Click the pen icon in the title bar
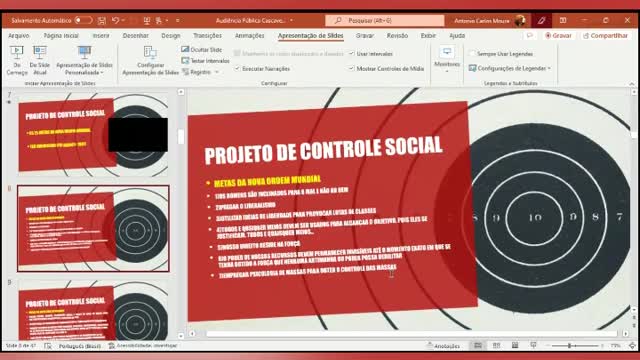Viewport: 640px width, 360px height. pyautogui.click(x=541, y=20)
